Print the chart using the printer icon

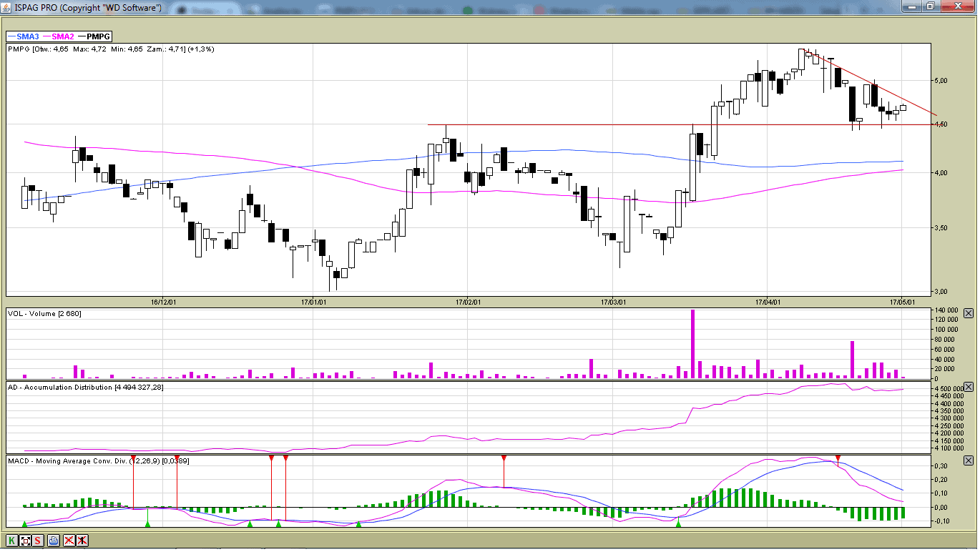[54, 541]
